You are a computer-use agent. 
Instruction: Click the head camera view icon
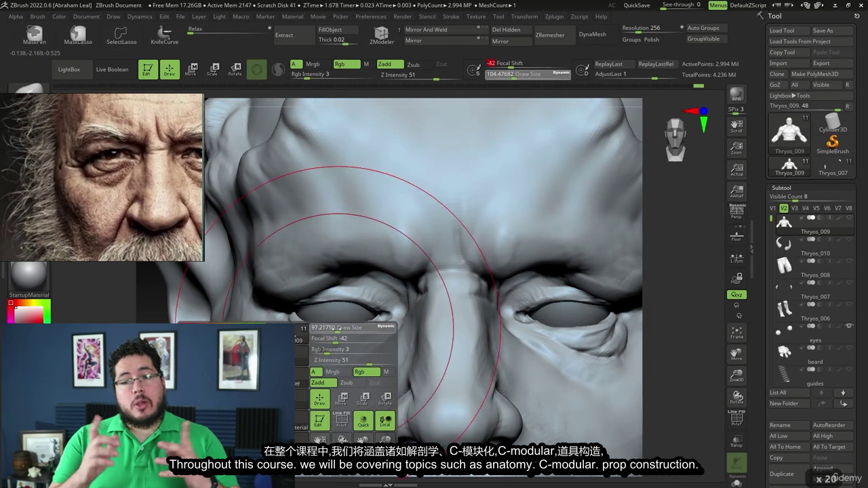pyautogui.click(x=675, y=140)
